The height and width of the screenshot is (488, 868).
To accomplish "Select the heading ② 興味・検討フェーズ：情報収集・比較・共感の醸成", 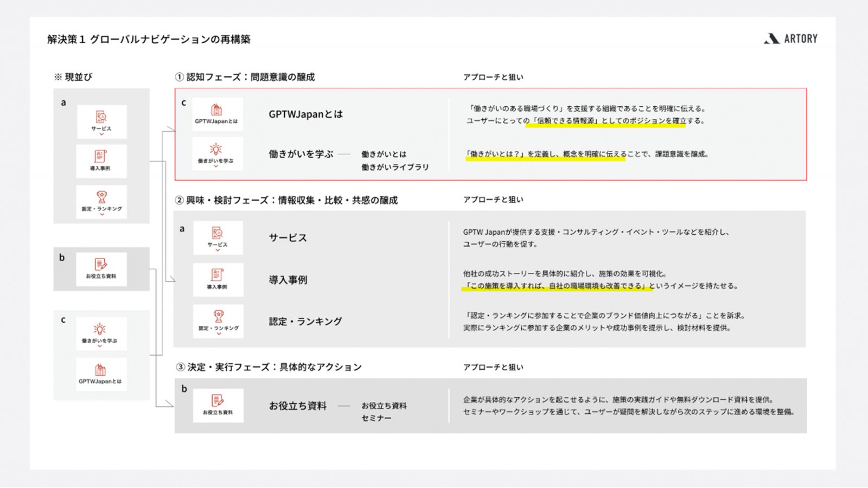I will [286, 200].
